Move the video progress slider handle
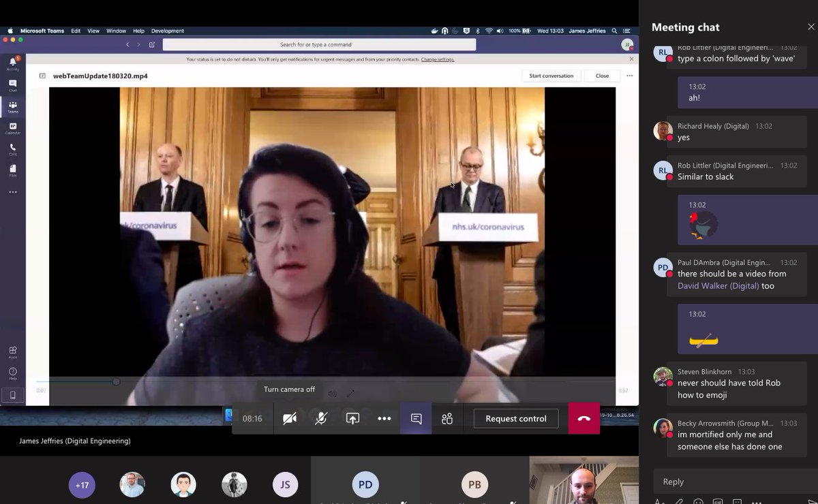Viewport: 818px width, 504px height. click(116, 382)
